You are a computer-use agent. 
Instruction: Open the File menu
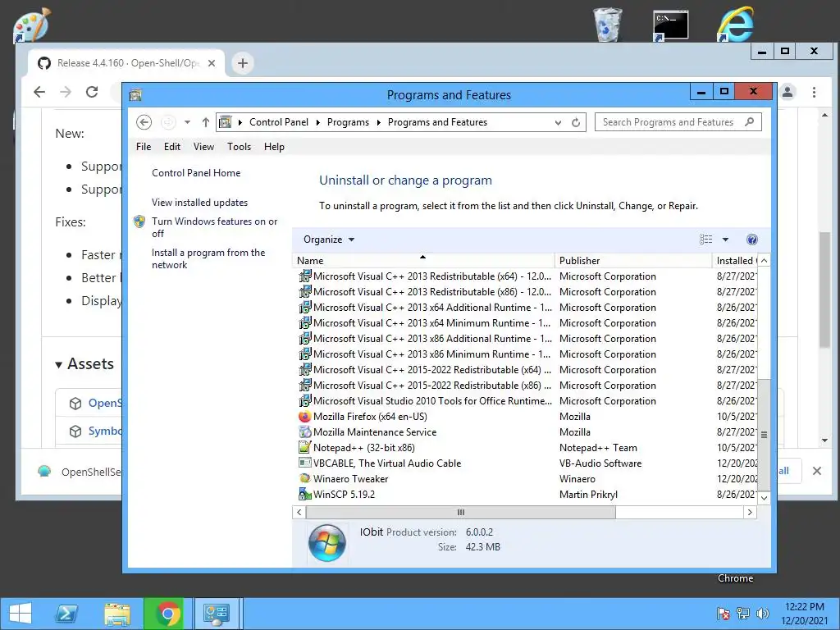[144, 147]
